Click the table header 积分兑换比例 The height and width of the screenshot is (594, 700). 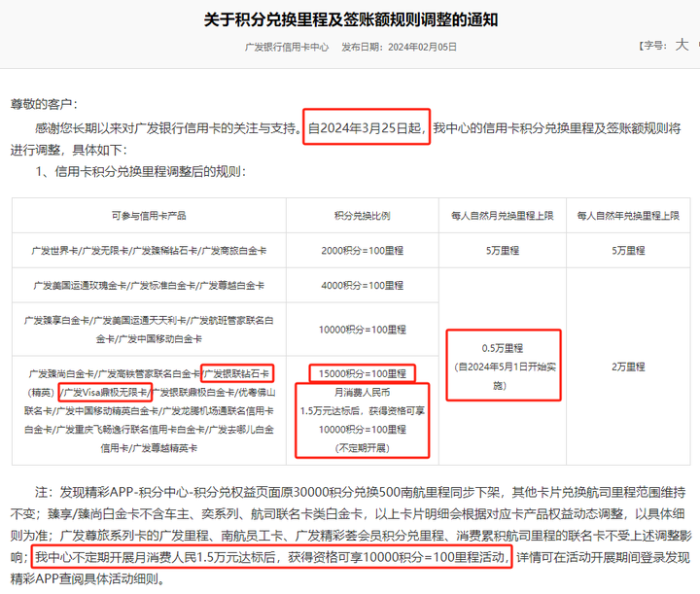click(x=362, y=216)
